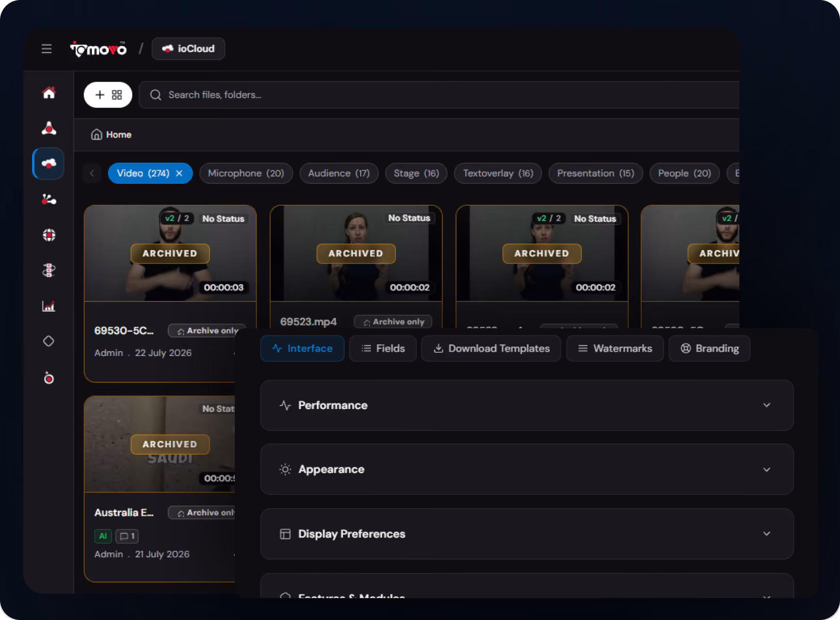The image size is (840, 620).
Task: Click the Home breadcrumb link
Action: 119,135
